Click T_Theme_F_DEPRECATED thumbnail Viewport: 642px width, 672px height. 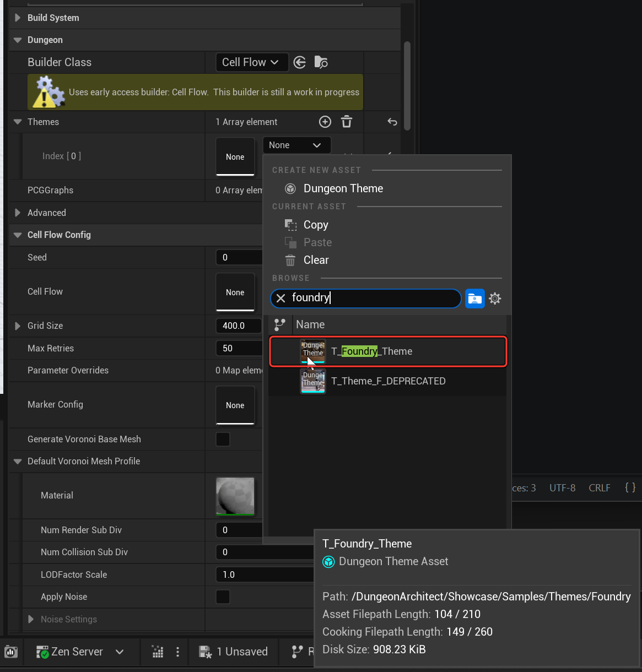pyautogui.click(x=313, y=381)
